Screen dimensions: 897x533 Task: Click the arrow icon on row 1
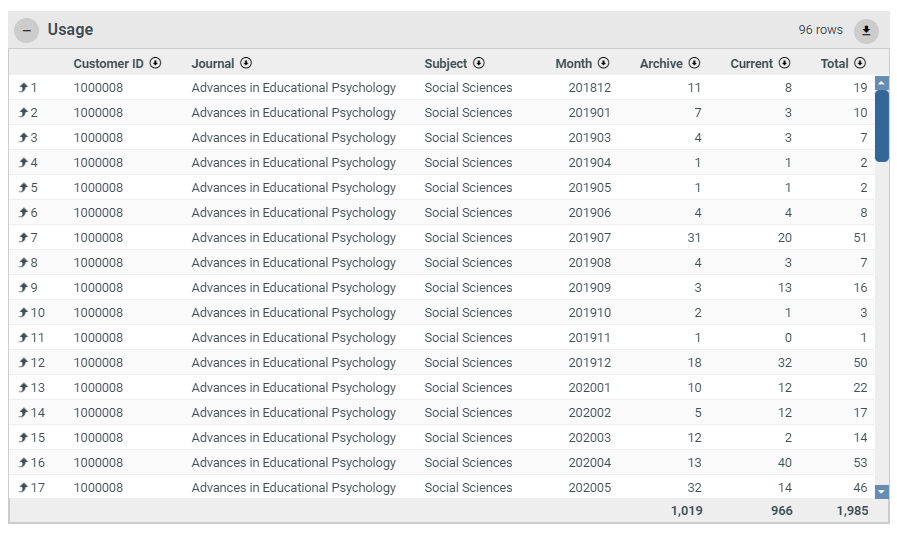point(23,88)
